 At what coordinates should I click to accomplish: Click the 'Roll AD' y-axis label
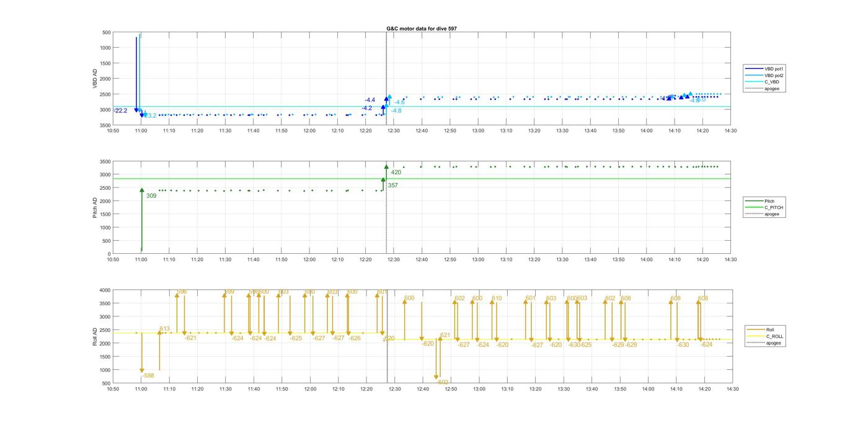tap(95, 336)
